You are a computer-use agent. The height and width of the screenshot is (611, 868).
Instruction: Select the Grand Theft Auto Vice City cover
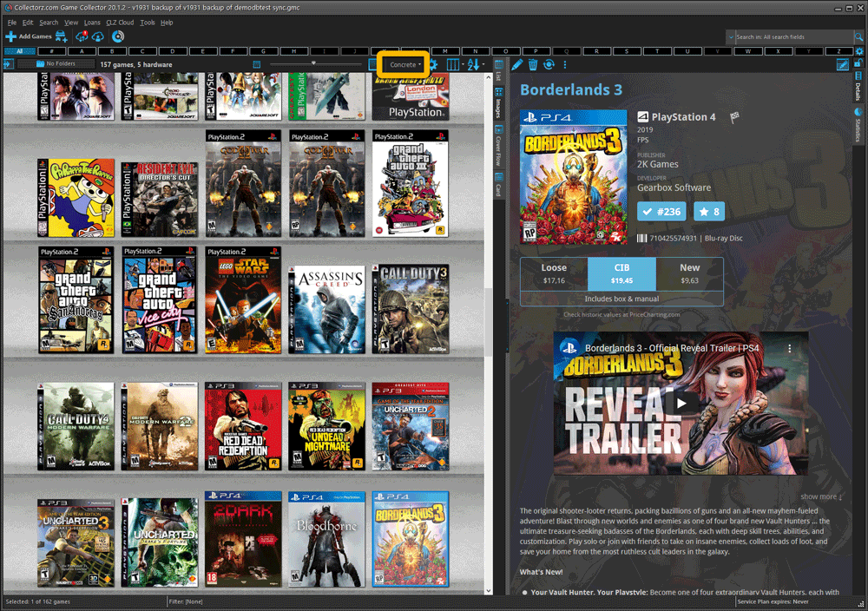pos(160,300)
